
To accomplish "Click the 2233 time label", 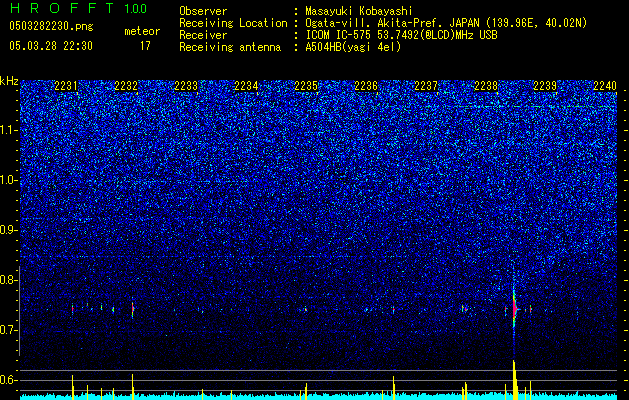I will (186, 86).
